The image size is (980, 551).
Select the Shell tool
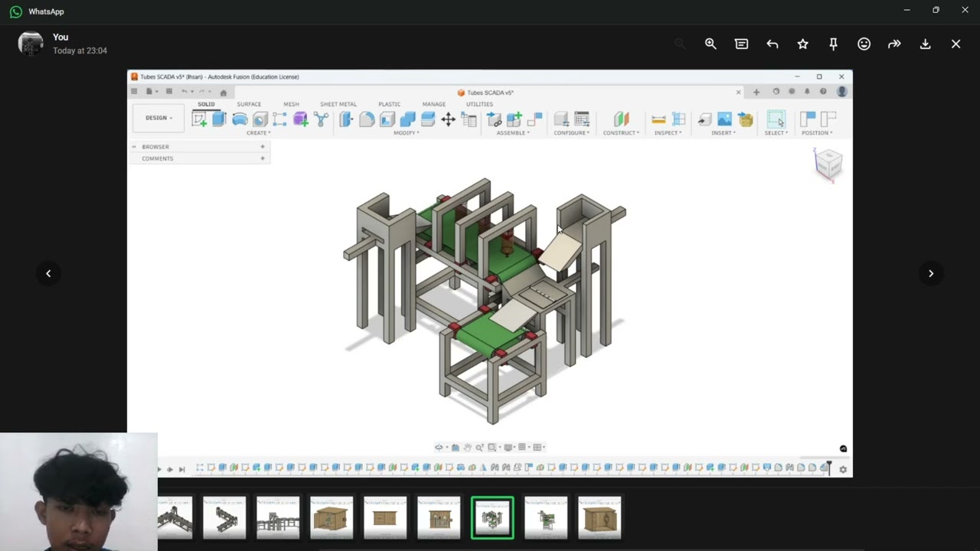[387, 119]
